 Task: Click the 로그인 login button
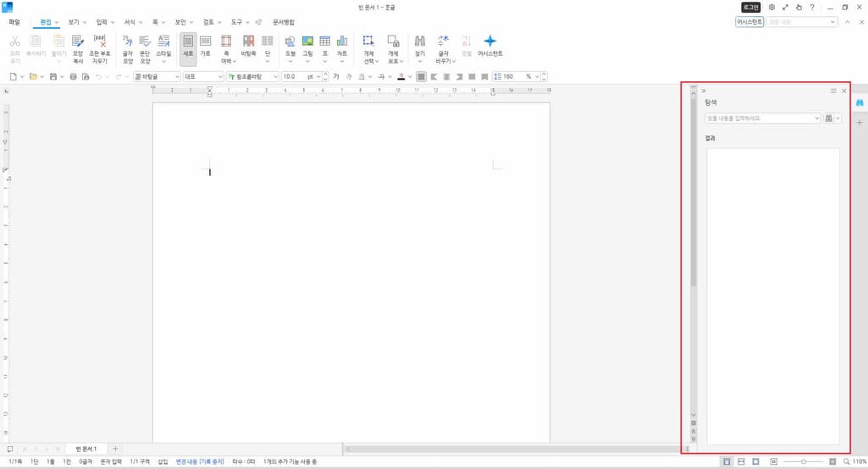point(750,8)
